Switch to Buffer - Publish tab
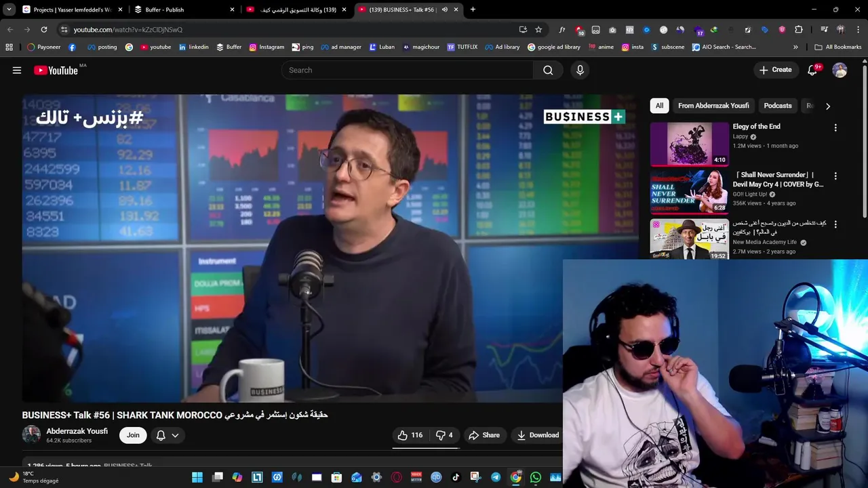 183,9
